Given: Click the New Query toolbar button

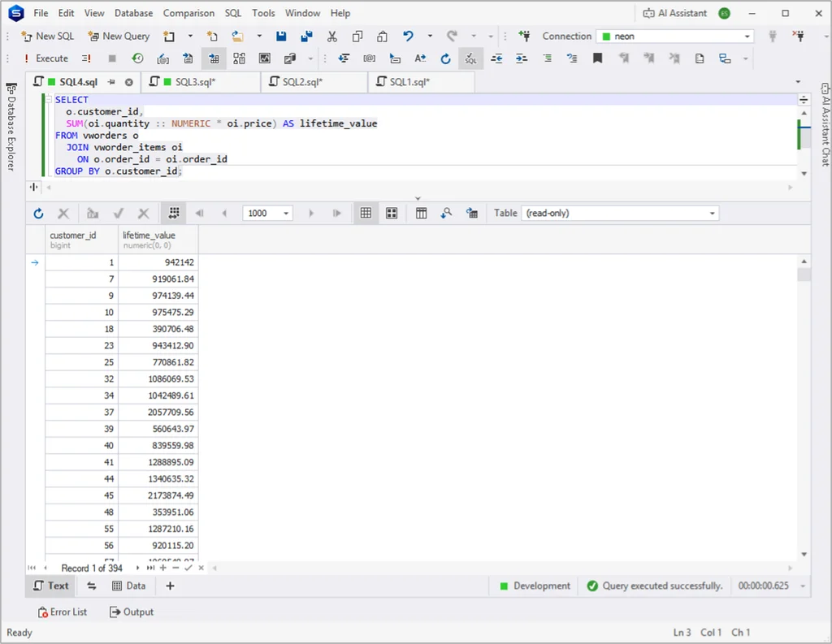Looking at the screenshot, I should 119,36.
